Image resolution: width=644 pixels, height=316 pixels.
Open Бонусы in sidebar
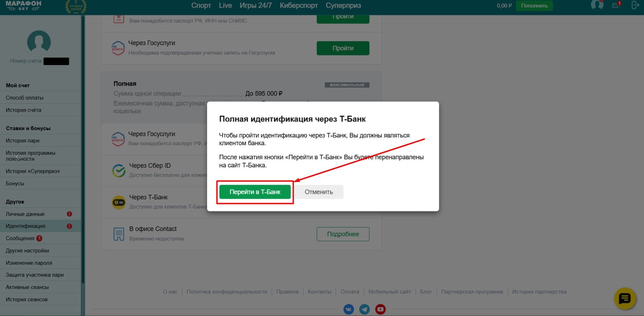tap(40, 183)
